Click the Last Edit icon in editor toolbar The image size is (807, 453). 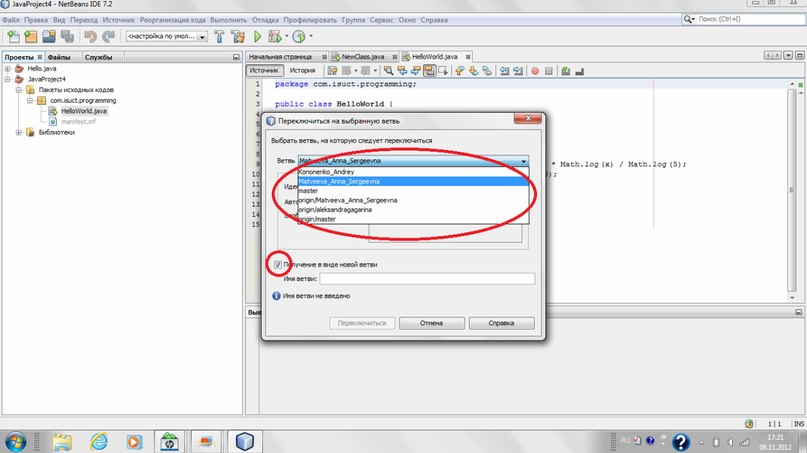pos(332,71)
